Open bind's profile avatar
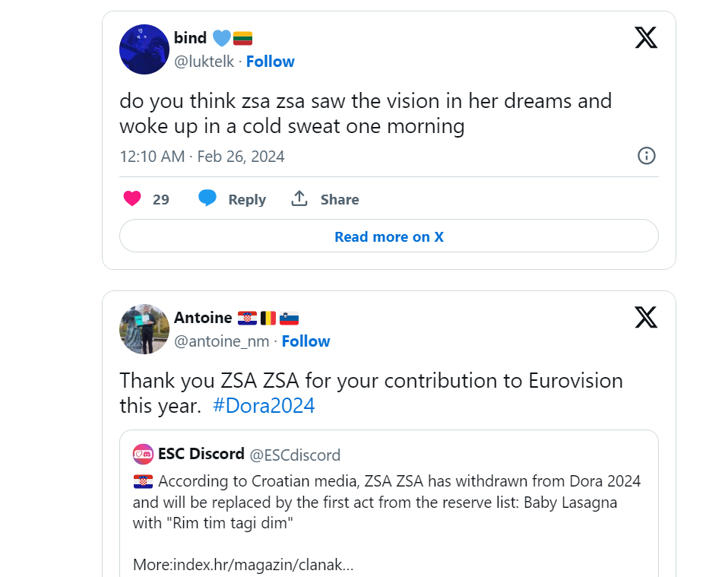Viewport: 728px width, 577px height. (144, 49)
